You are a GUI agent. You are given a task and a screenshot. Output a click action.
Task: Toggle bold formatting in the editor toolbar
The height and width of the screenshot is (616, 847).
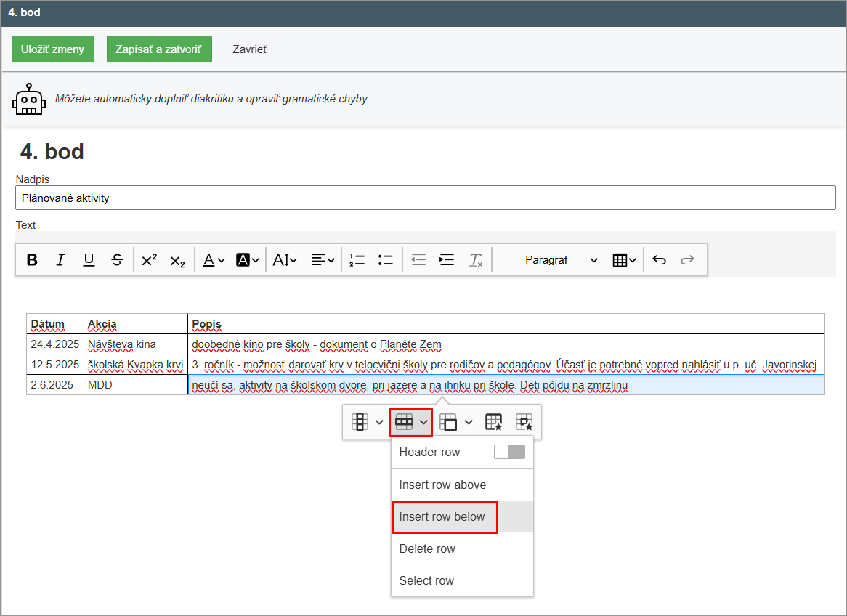(x=32, y=260)
